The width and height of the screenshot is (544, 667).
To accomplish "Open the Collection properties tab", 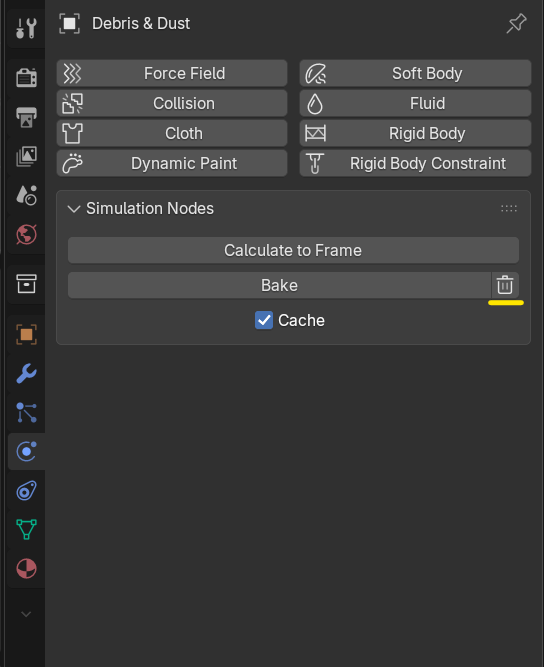I will coord(26,284).
